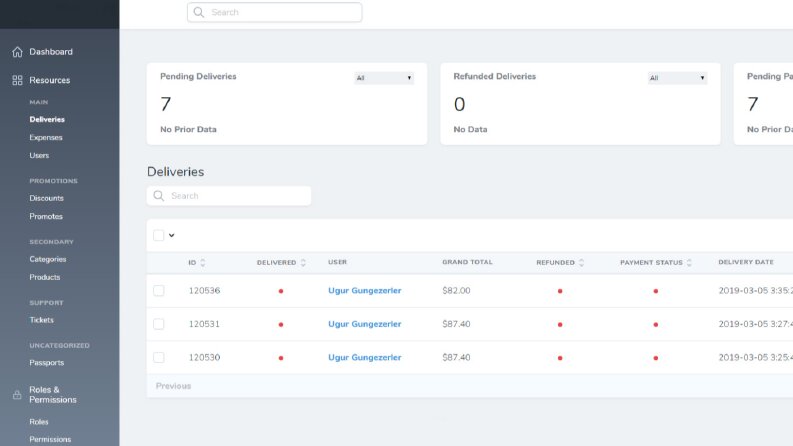Expand the select-all chevron dropdown
Screen dimensions: 793x446
pos(171,235)
